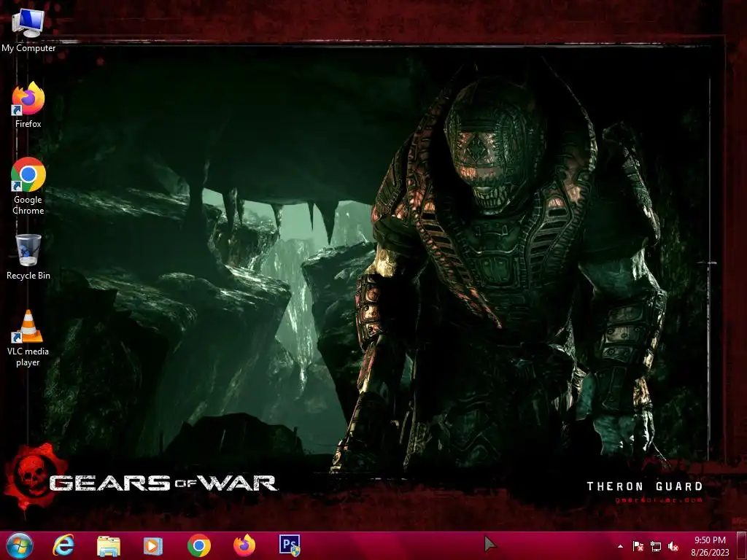Open the muted volume tray icon
This screenshot has height=560, width=747.
point(673,546)
